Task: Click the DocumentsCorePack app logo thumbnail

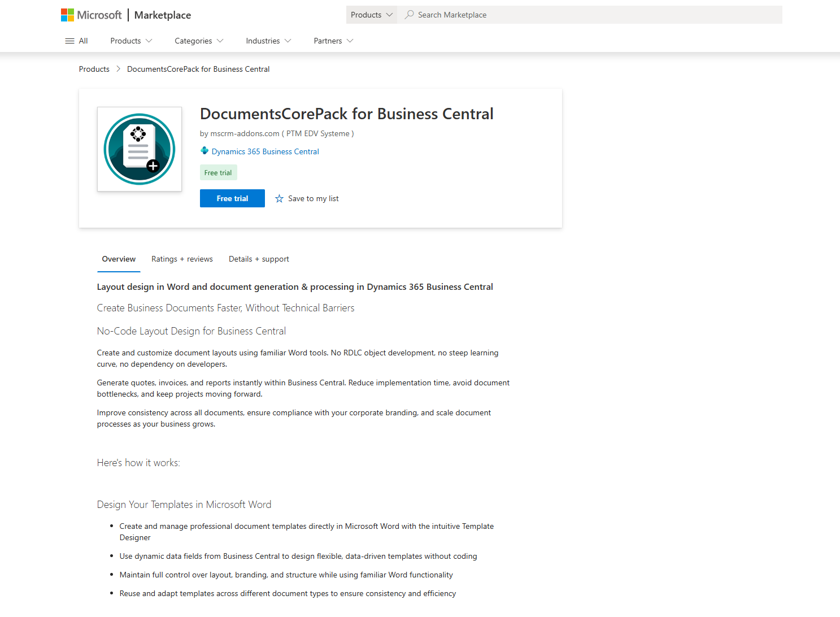Action: [140, 149]
